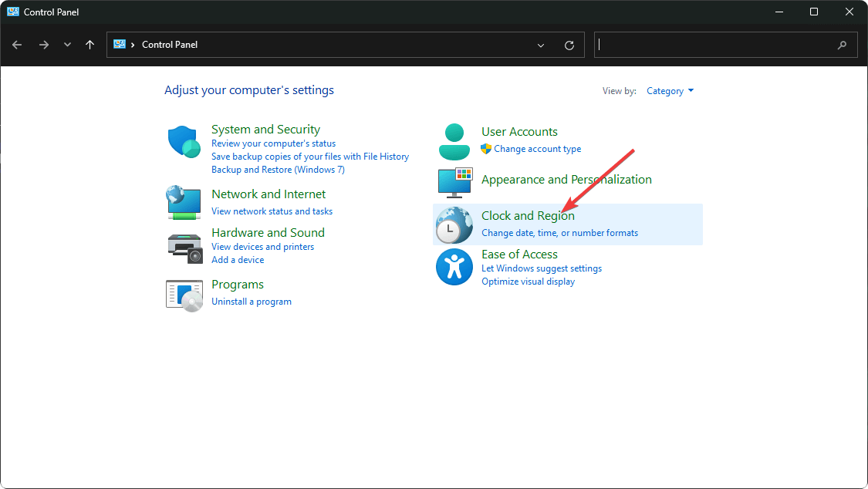The height and width of the screenshot is (489, 868).
Task: Click the System and Security shield icon
Action: (x=184, y=142)
